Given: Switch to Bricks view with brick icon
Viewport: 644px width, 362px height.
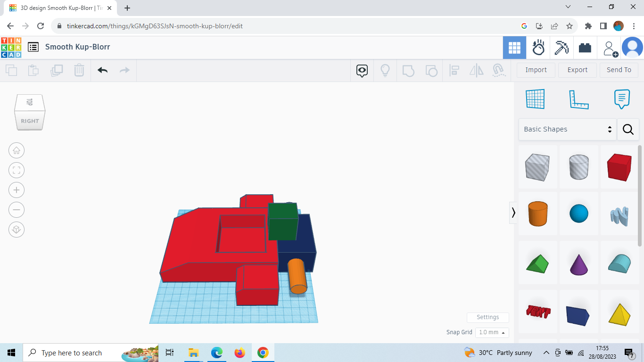Looking at the screenshot, I should (585, 47).
